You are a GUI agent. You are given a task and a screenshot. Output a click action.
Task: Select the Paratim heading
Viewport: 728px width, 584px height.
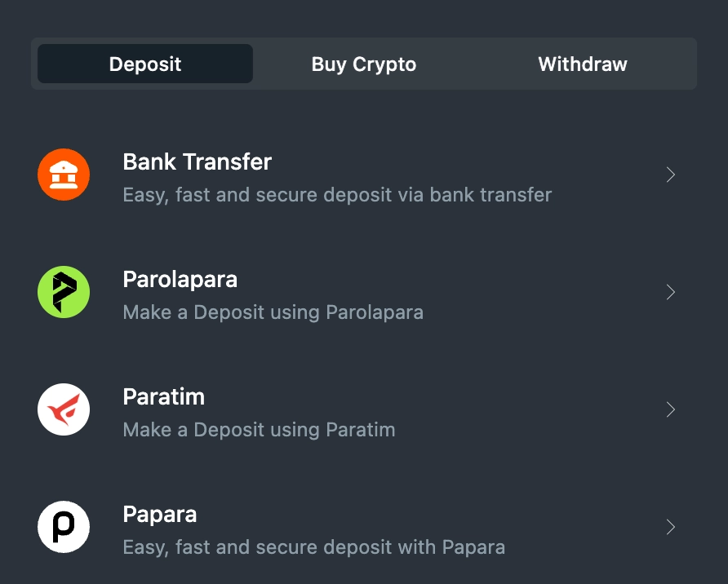pos(163,396)
